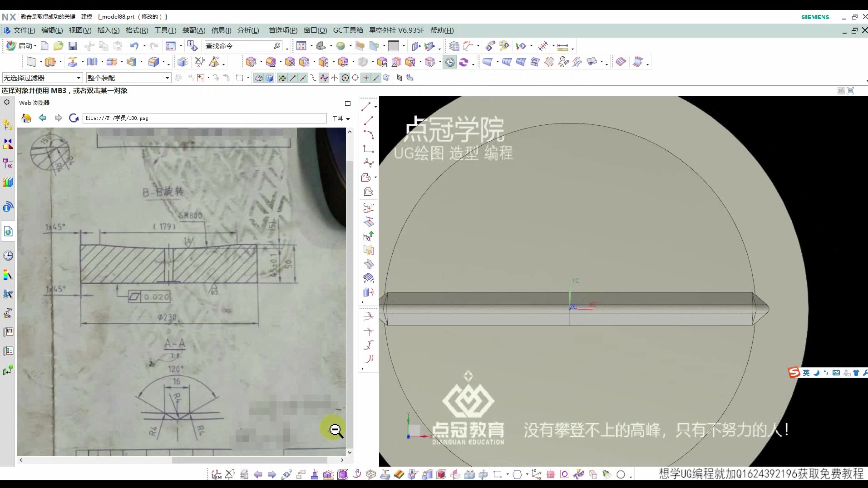Save the part with the floppy disk icon
Screen dimensions: 868x488
[73, 46]
